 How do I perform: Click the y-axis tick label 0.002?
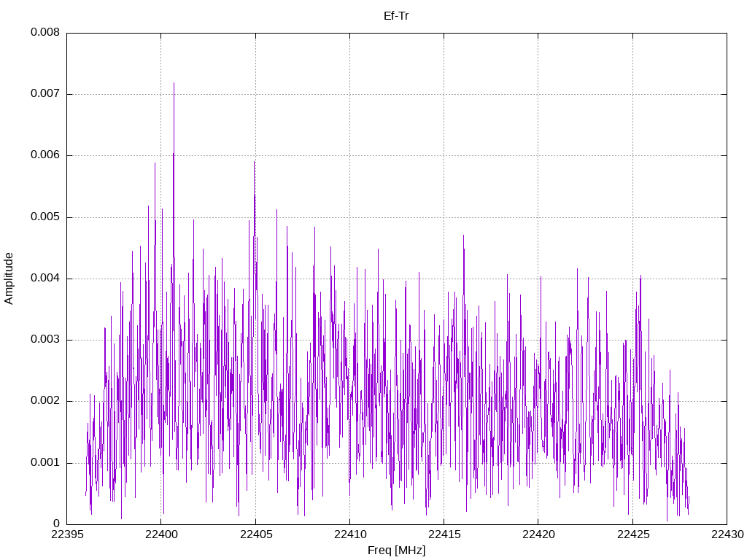pos(45,401)
